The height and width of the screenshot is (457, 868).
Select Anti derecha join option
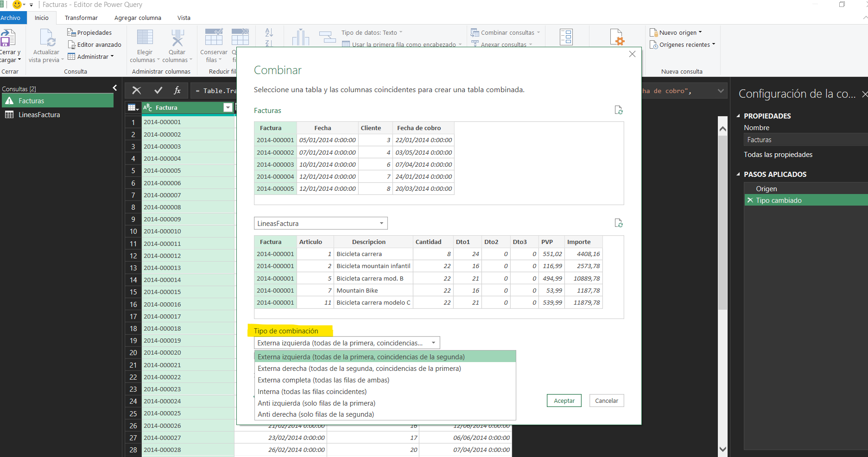(x=385, y=414)
